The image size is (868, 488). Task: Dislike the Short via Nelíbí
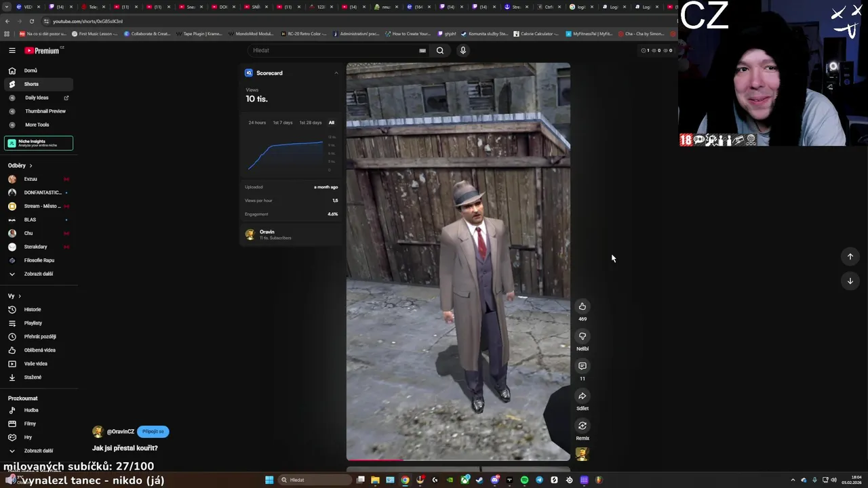coord(583,336)
